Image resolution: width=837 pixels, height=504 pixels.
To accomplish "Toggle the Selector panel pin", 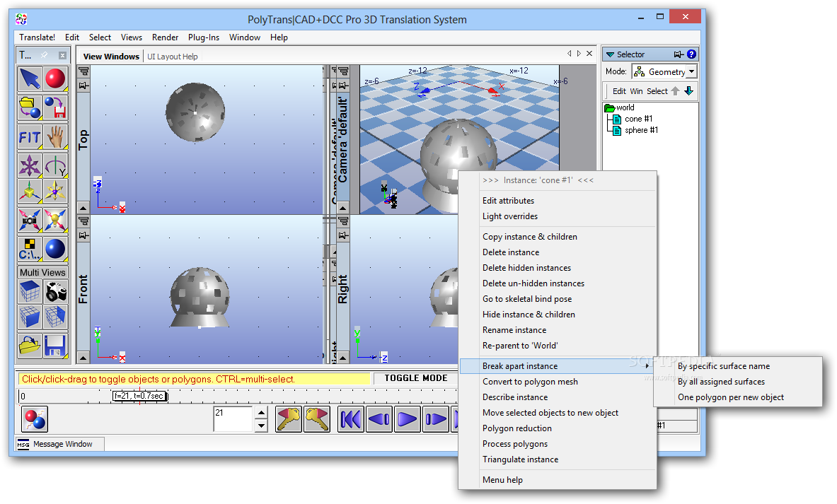I will [x=679, y=54].
